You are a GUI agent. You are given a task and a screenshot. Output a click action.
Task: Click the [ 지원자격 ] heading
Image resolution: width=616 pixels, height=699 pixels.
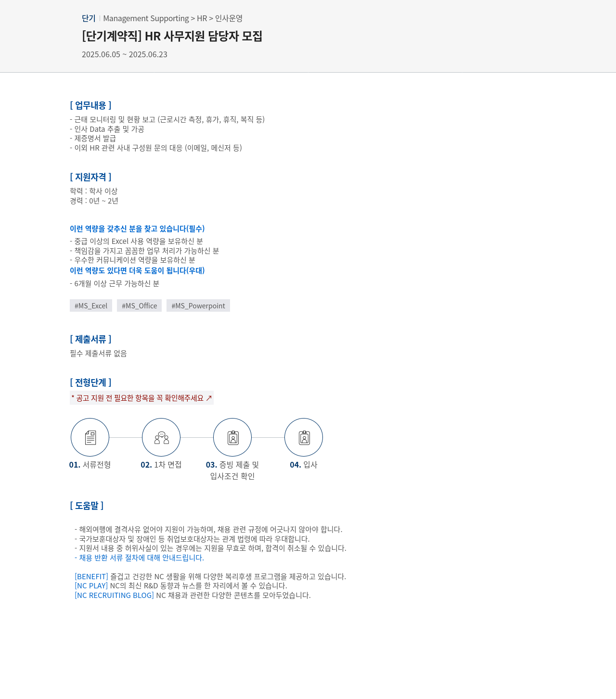pyautogui.click(x=90, y=177)
